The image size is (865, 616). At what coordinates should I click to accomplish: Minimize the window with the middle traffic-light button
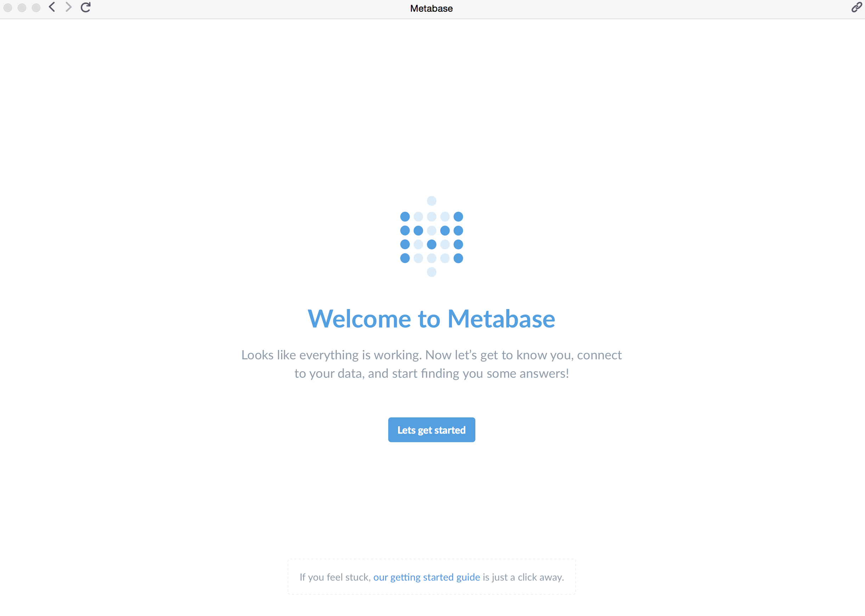[x=22, y=7]
